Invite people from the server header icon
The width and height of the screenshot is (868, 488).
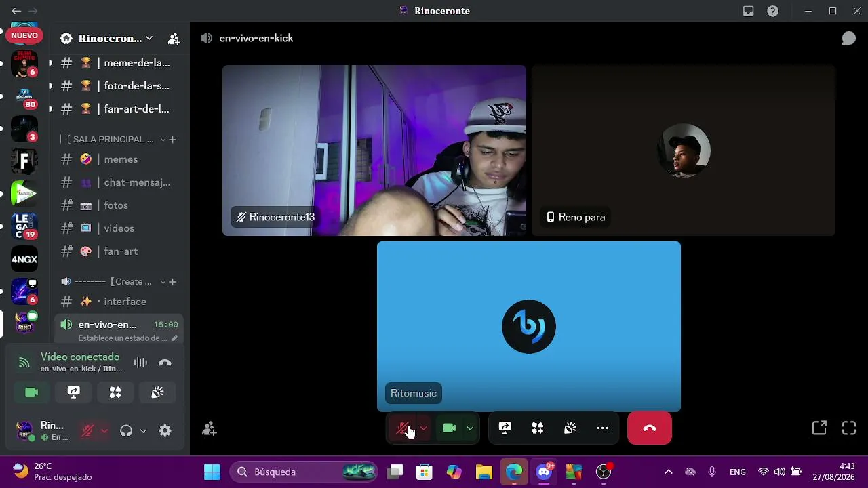click(174, 39)
